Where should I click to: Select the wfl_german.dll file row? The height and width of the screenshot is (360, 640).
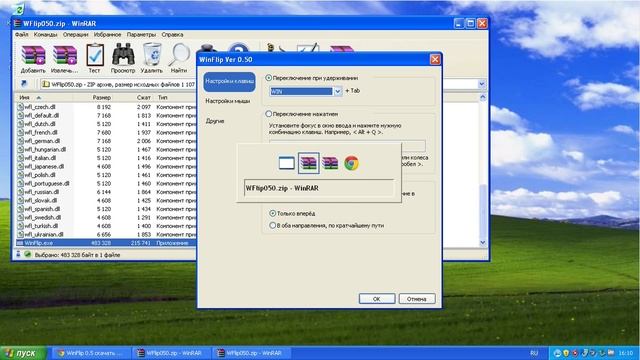point(106,141)
